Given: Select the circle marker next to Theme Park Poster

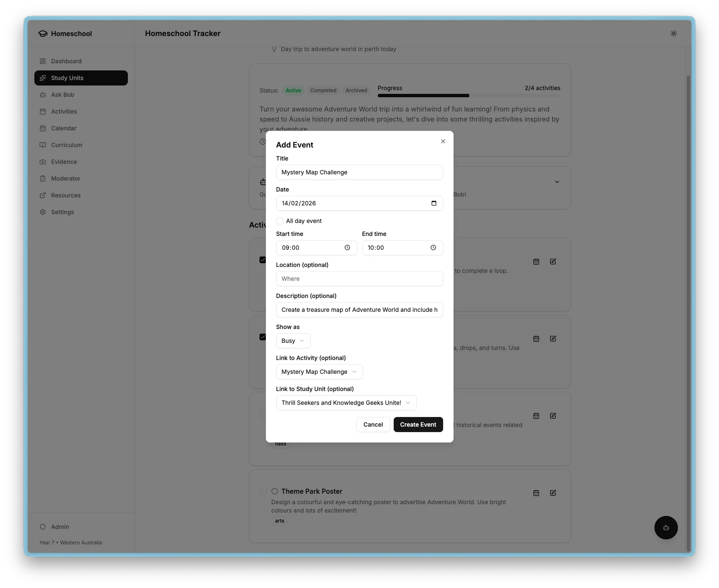Looking at the screenshot, I should tap(275, 492).
